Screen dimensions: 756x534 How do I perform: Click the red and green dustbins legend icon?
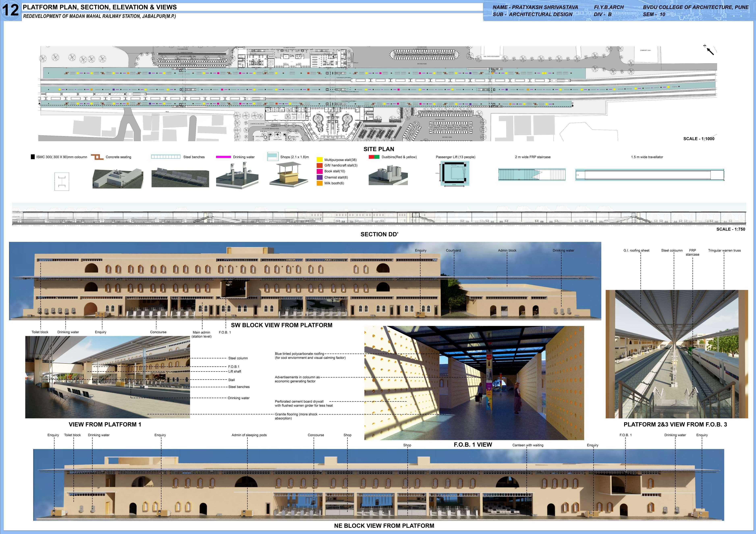pyautogui.click(x=374, y=157)
